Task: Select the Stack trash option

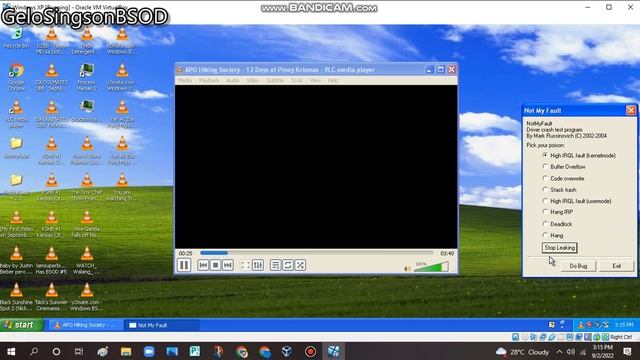Action: point(559,190)
